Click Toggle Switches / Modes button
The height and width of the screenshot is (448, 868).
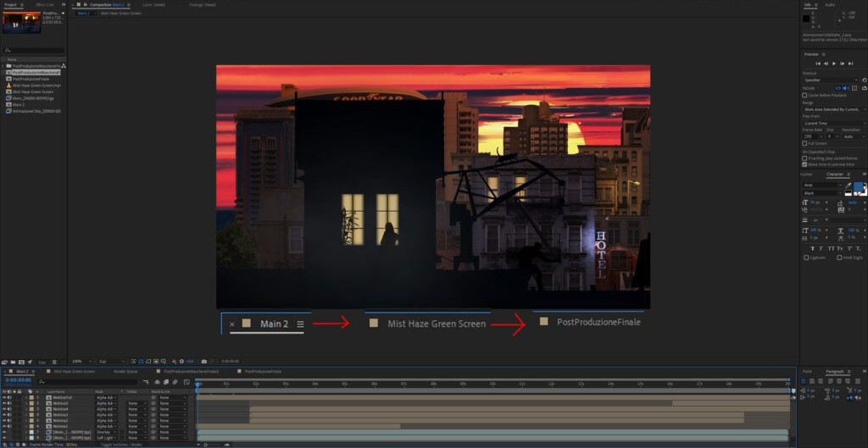pyautogui.click(x=121, y=445)
